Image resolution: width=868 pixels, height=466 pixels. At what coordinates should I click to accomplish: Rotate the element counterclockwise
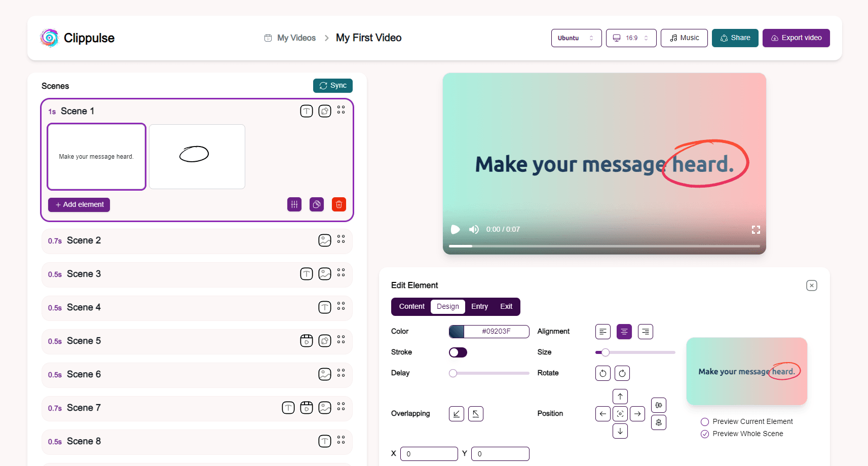(x=602, y=373)
